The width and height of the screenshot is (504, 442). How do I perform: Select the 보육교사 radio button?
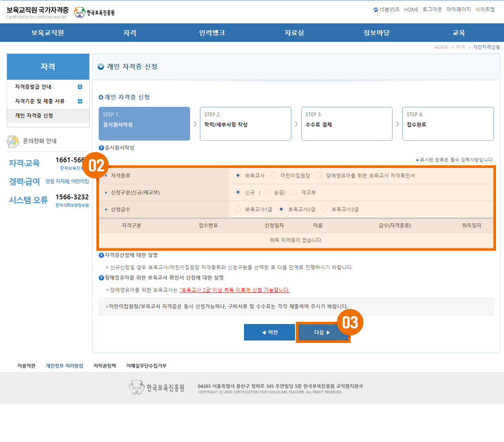tap(238, 175)
